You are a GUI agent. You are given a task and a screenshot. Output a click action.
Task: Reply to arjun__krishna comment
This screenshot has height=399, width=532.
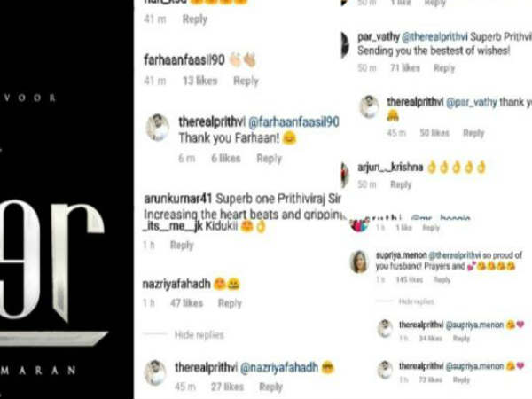point(401,184)
